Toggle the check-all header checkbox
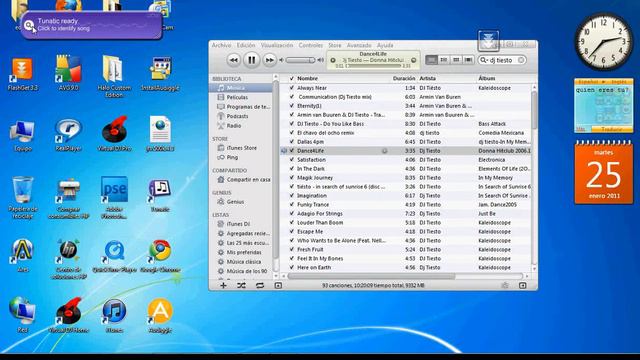 291,78
